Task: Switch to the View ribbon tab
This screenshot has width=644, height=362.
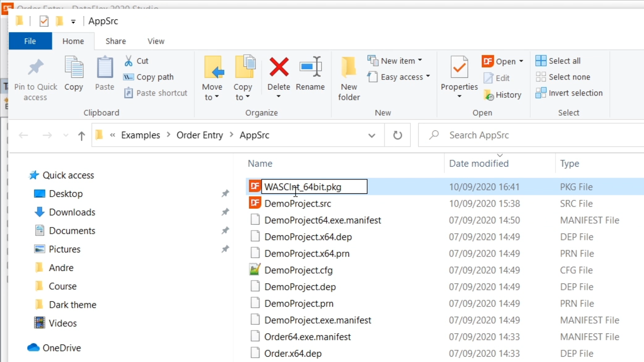Action: point(156,41)
